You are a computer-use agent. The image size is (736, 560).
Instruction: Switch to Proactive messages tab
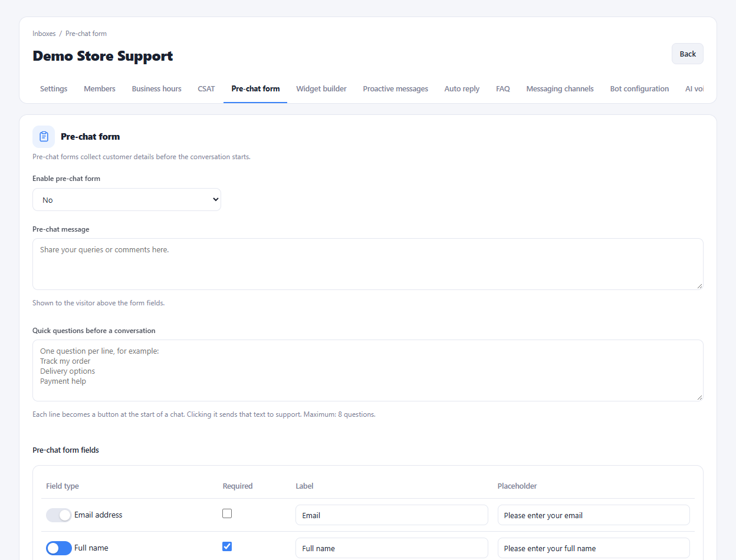[x=396, y=89]
